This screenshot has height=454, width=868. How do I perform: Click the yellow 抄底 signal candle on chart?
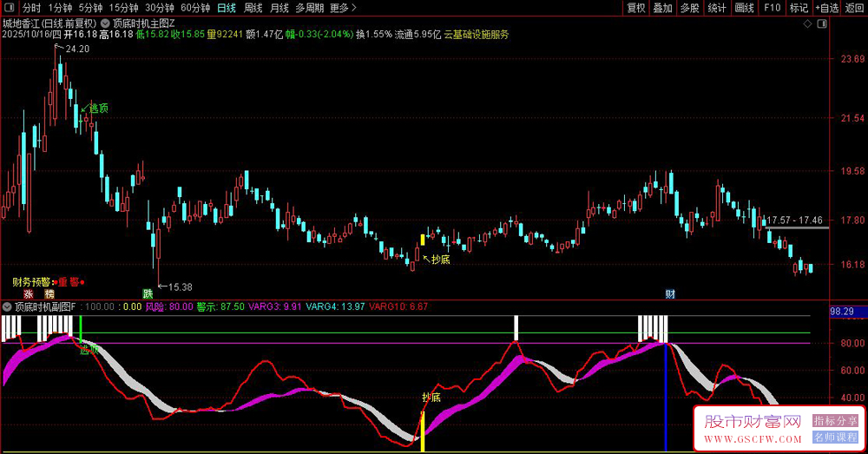[x=423, y=239]
